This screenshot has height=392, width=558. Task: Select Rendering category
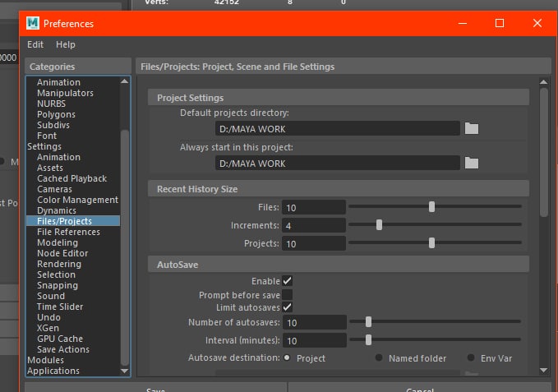[58, 264]
